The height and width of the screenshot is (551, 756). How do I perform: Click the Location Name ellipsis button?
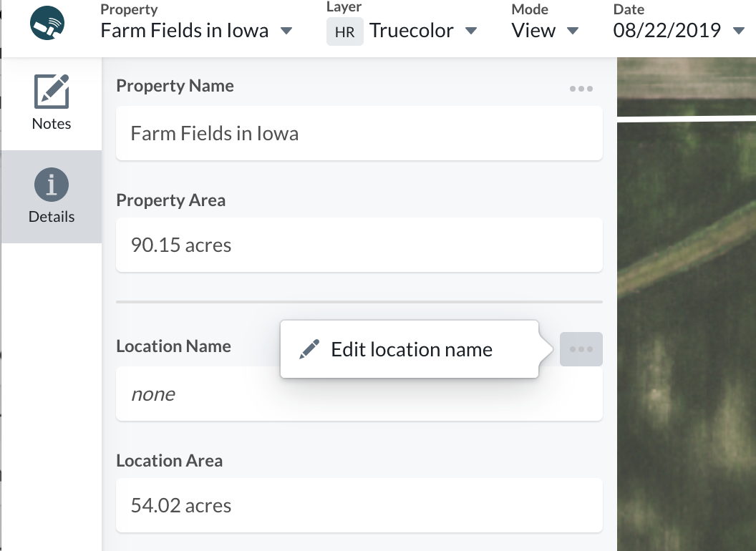tap(581, 348)
